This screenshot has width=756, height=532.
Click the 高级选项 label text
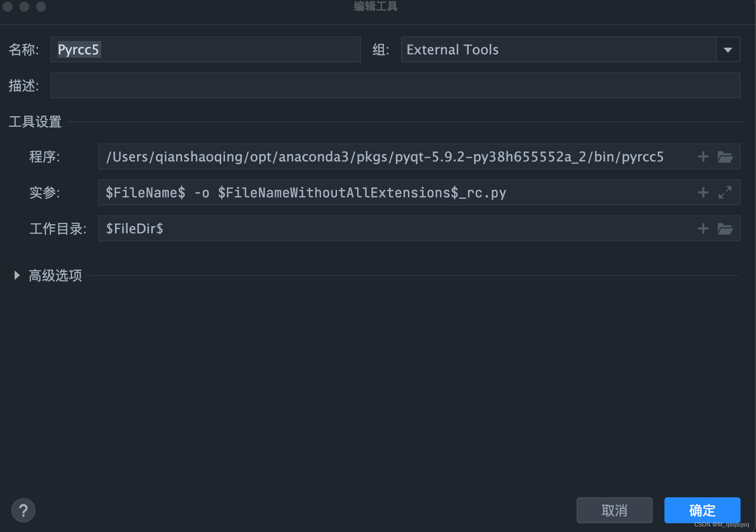tap(55, 276)
